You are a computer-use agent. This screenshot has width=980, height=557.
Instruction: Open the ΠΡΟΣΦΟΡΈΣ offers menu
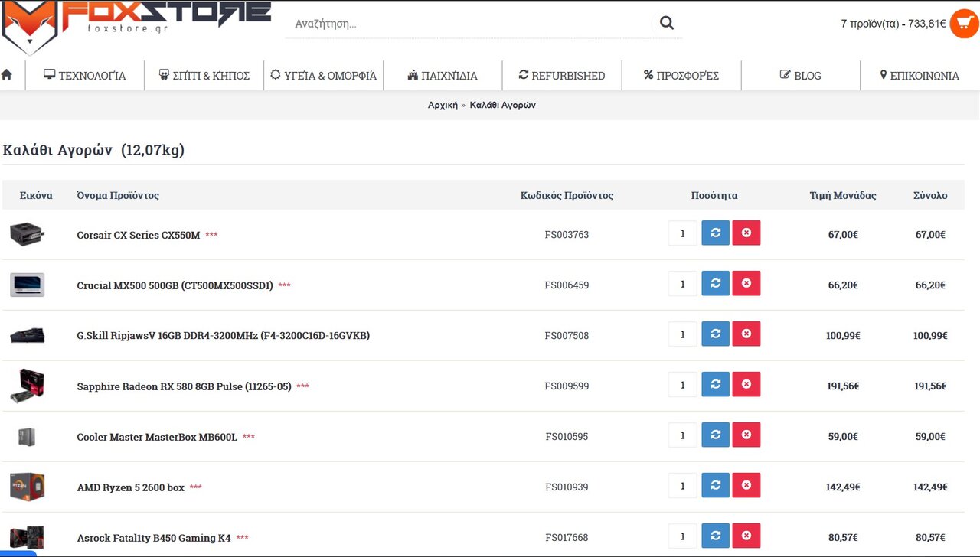681,76
